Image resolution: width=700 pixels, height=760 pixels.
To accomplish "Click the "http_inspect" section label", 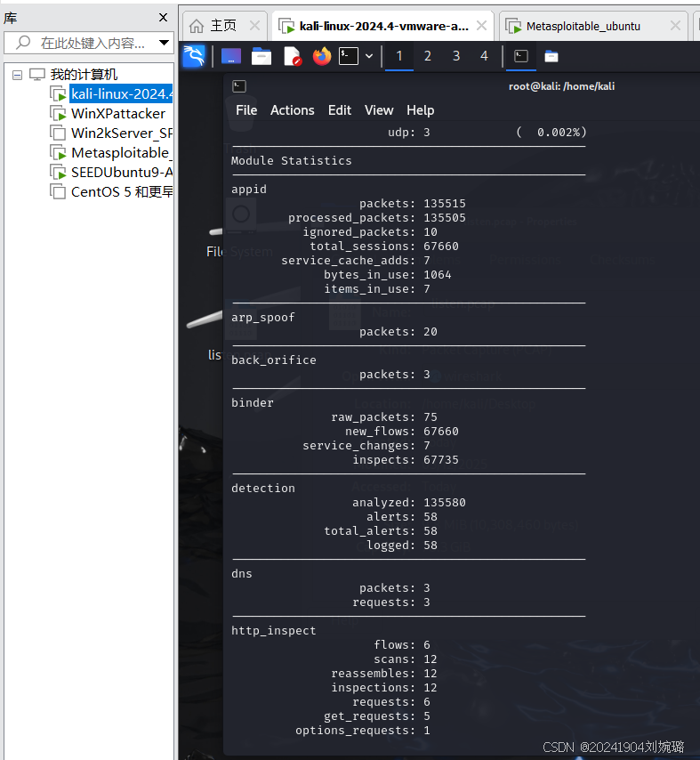I will pyautogui.click(x=273, y=631).
